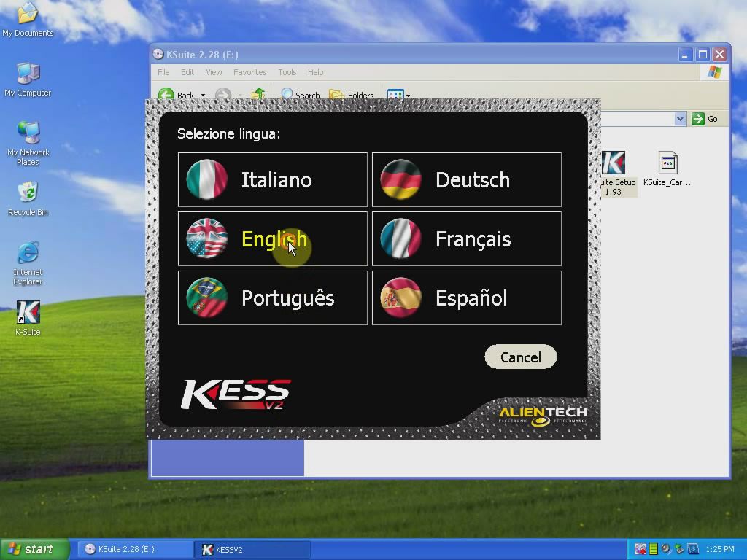Screen dimensions: 747x560
Task: Select KSuite_Car... file icon
Action: point(667,168)
